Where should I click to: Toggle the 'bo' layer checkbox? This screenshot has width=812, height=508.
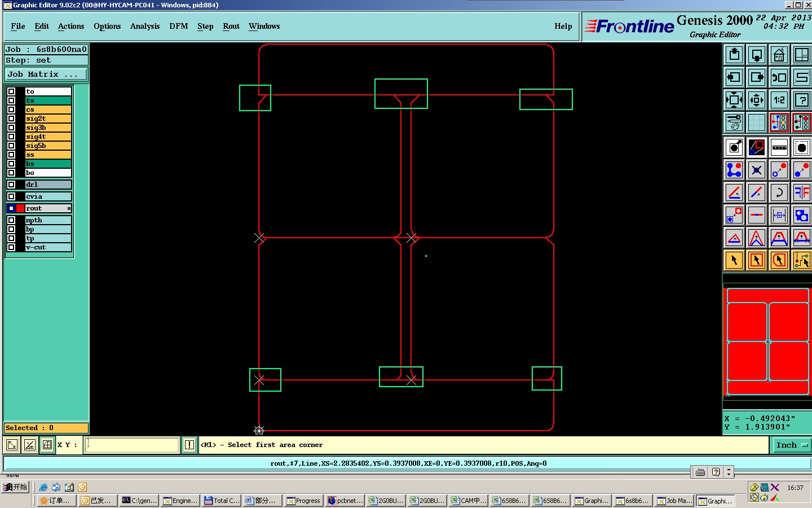11,173
